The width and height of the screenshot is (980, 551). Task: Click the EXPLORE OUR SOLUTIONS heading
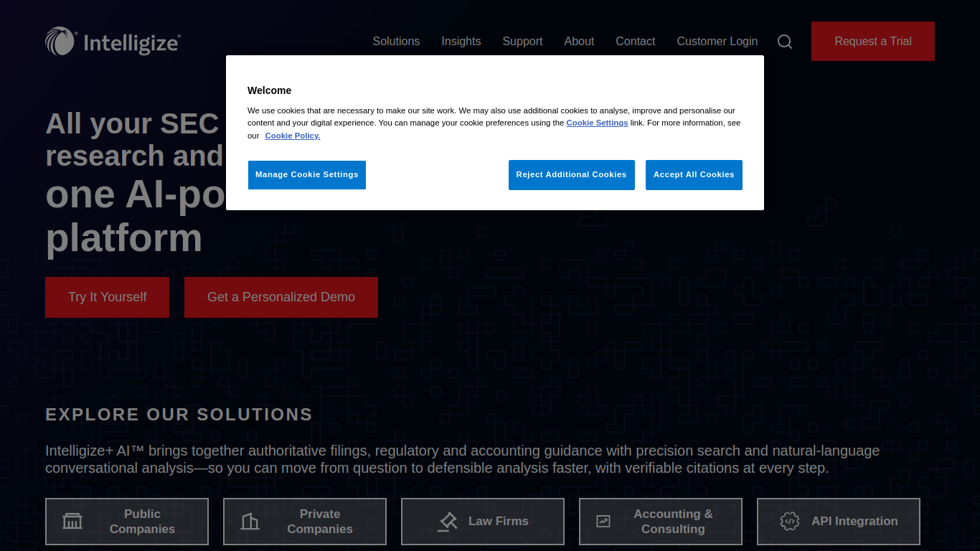click(179, 415)
